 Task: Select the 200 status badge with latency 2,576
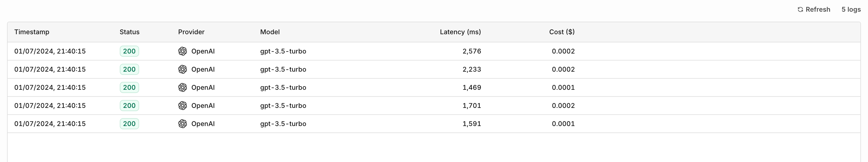129,51
